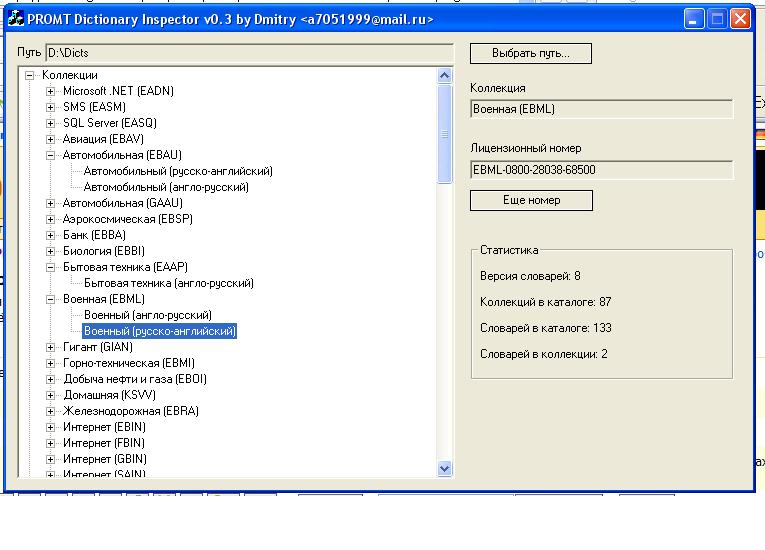765x550 pixels.
Task: Expand the Аэрокосмическая (EBSP) node
Action: pos(50,219)
